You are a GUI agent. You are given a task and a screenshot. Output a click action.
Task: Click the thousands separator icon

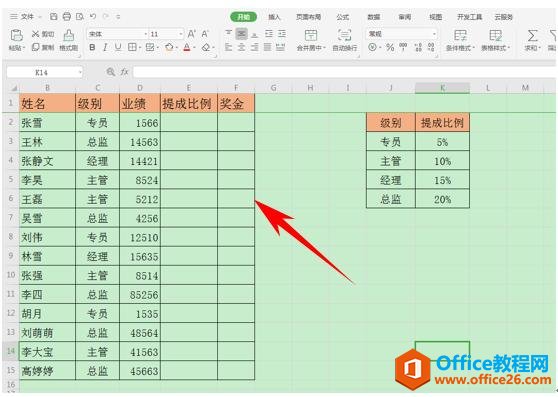(403, 47)
